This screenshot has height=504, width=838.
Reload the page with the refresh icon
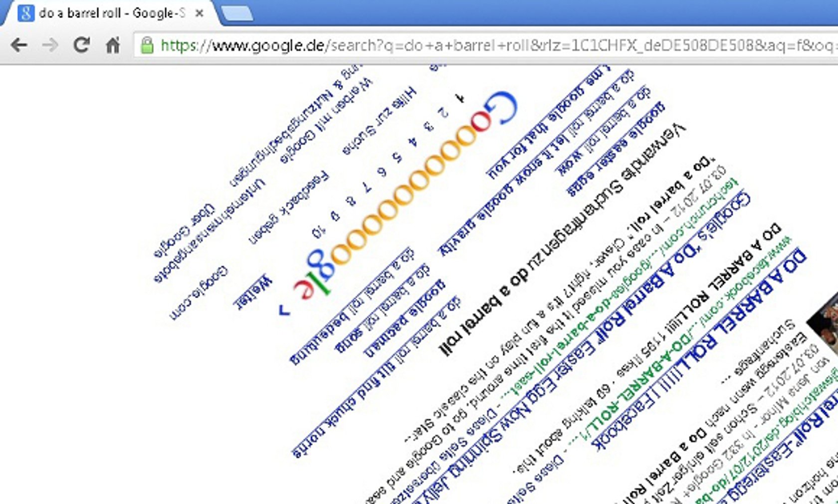[x=81, y=45]
